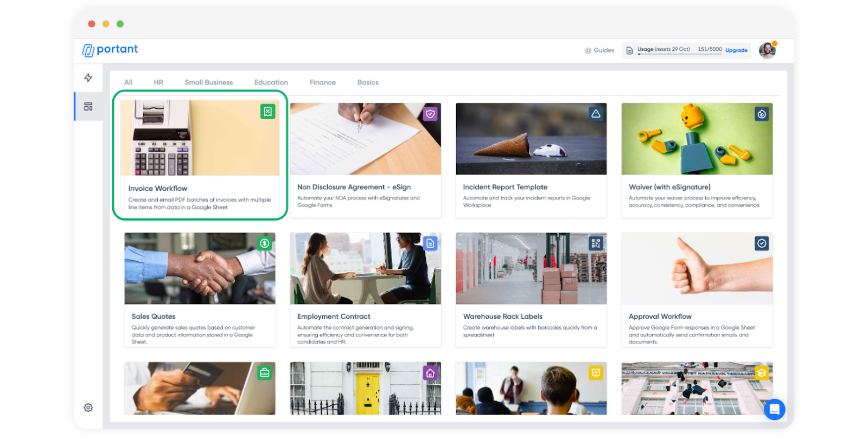Select the Education category tab
This screenshot has height=439, width=868.
click(x=271, y=82)
